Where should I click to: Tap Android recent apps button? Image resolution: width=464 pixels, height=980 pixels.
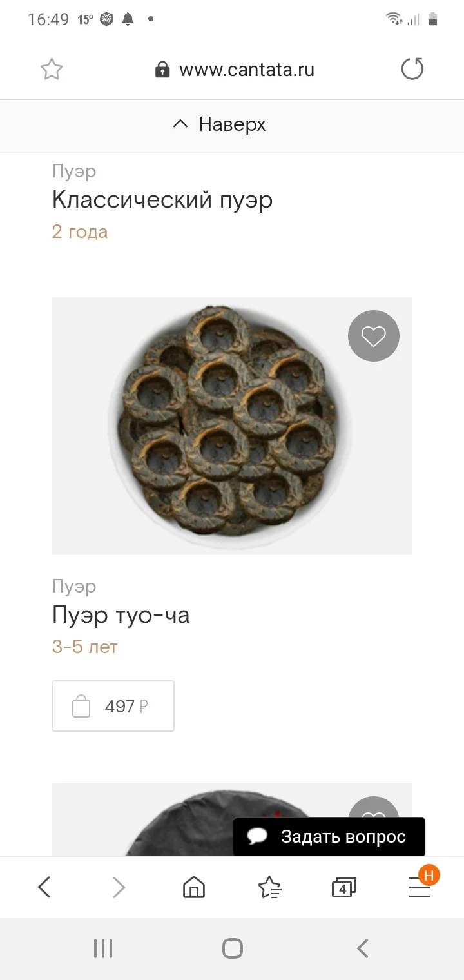tap(103, 948)
